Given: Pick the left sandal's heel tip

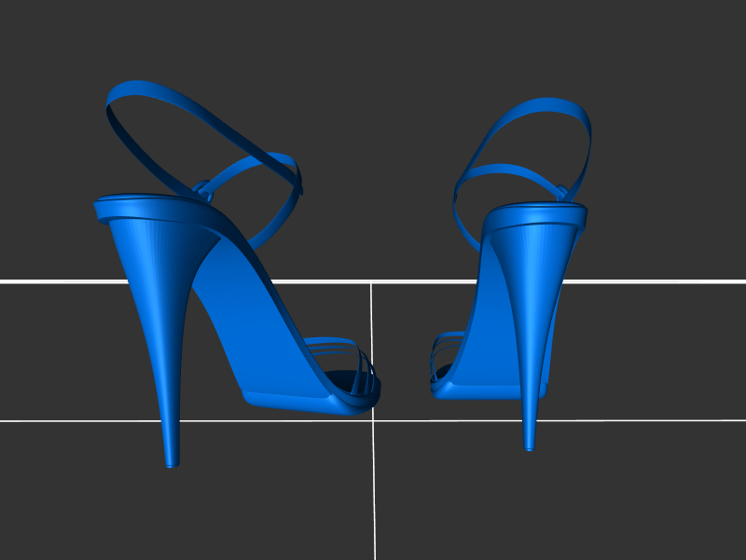Looking at the screenshot, I should 171,460.
